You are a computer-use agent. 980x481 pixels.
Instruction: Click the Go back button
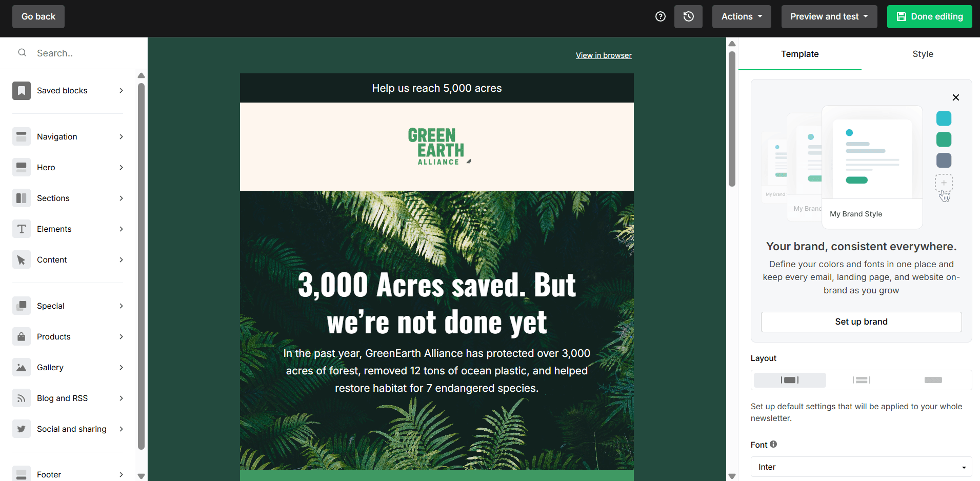point(38,16)
